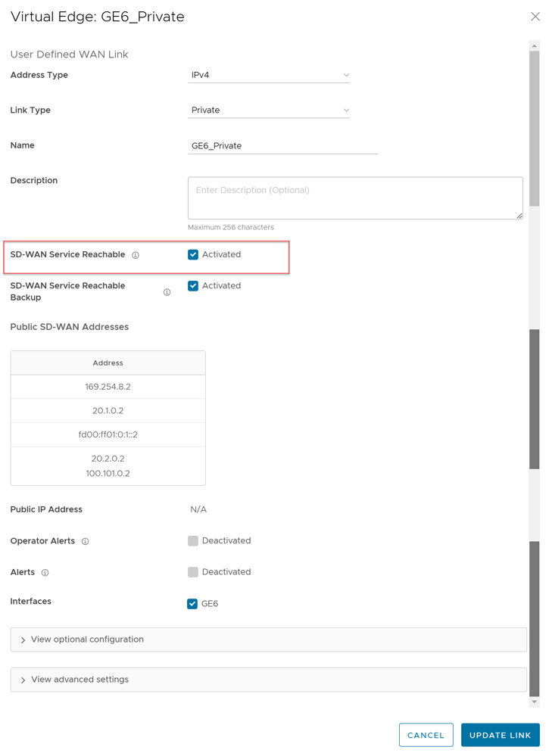Click info icon beside SD-WAN Service Reachable Backup
This screenshot has height=756, width=549.
pos(167,292)
